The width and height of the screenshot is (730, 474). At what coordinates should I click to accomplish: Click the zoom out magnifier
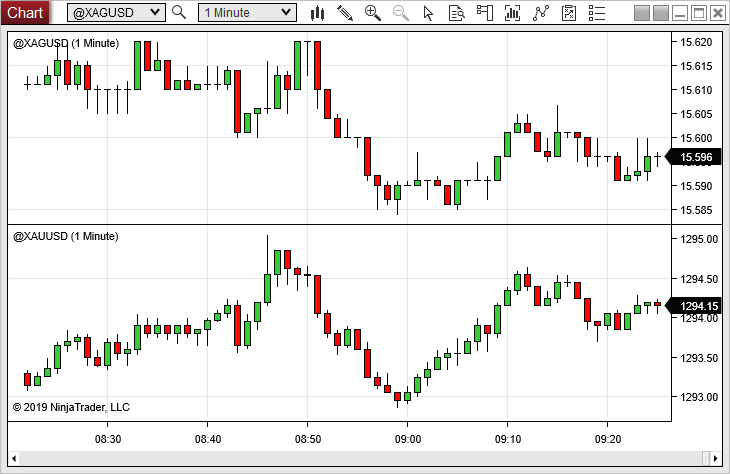click(x=401, y=13)
